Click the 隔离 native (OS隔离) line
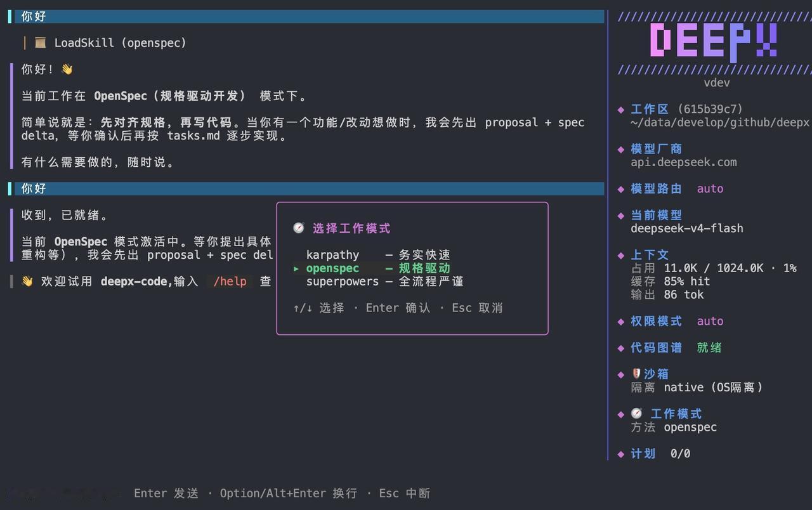Viewport: 812px width, 510px height. coord(697,387)
